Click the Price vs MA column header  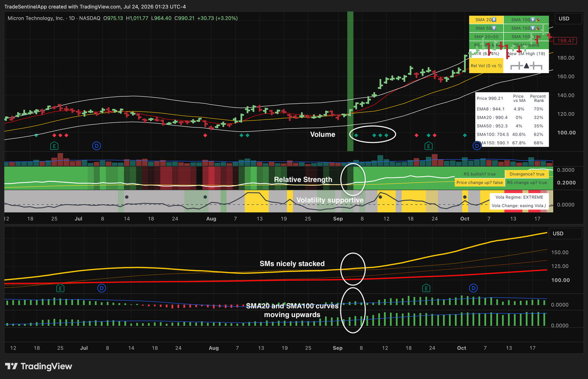[519, 98]
